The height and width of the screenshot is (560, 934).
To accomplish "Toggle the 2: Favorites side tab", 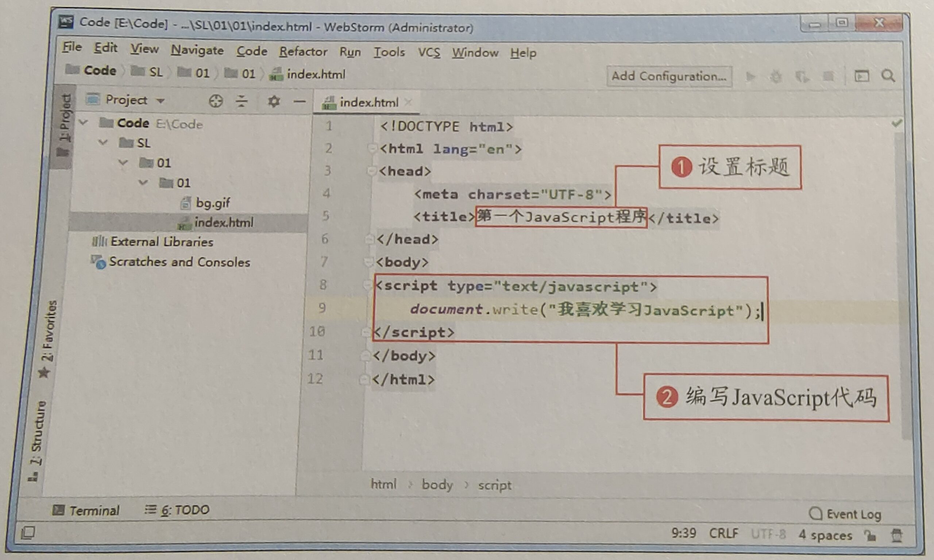I will [x=48, y=339].
